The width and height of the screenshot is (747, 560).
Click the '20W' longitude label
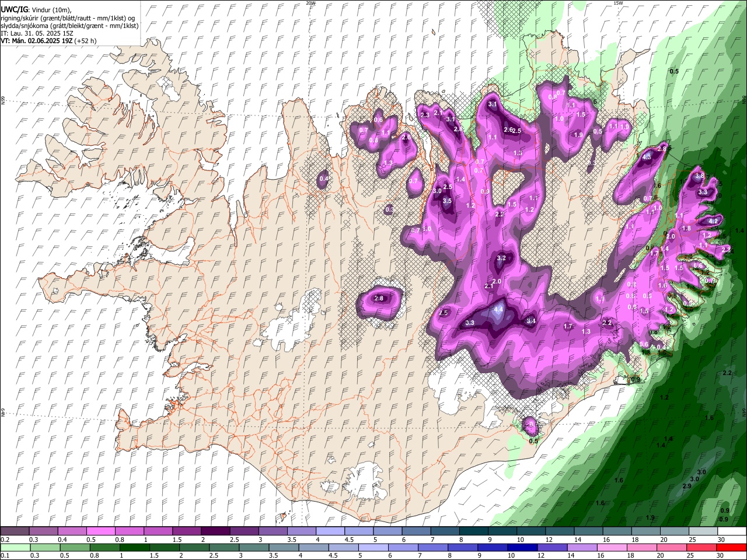(x=310, y=3)
